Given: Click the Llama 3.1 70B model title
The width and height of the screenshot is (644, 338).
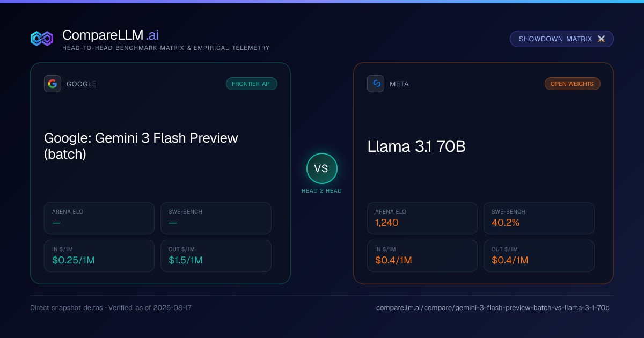Looking at the screenshot, I should 416,146.
